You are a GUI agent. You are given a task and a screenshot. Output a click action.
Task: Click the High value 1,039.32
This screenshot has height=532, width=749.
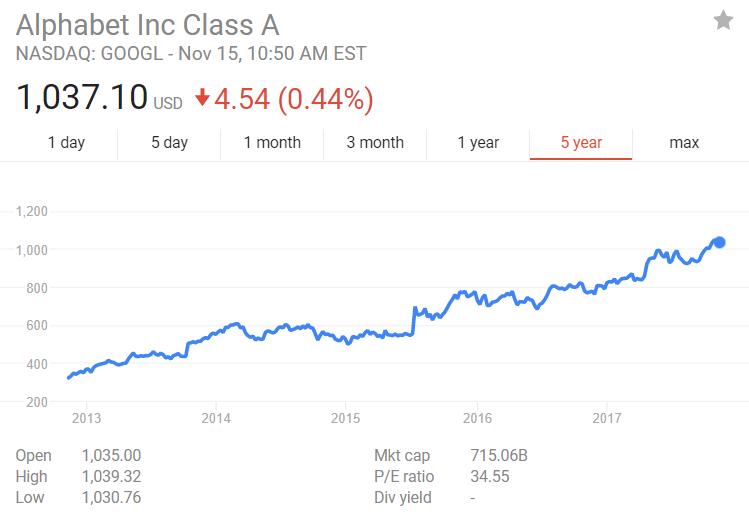pos(111,476)
